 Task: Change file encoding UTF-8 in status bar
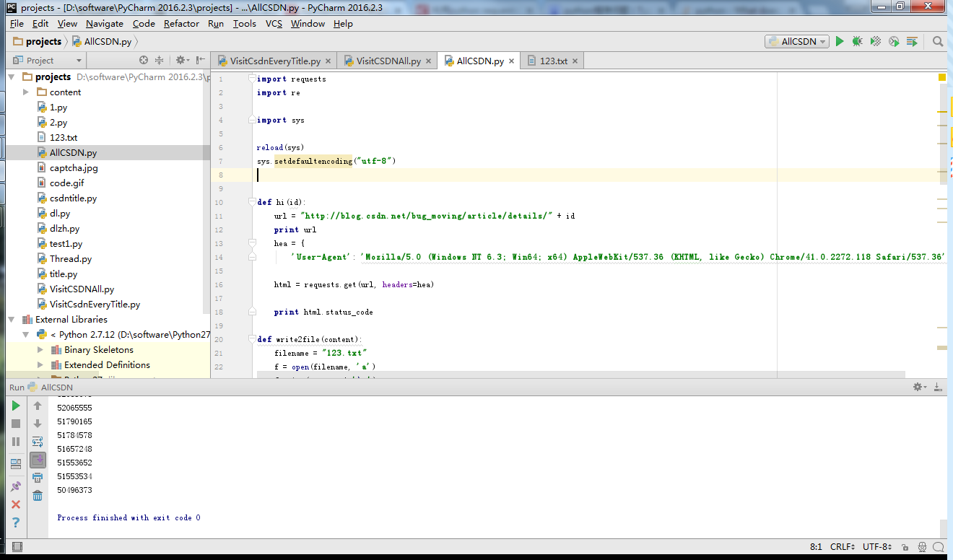tap(879, 547)
